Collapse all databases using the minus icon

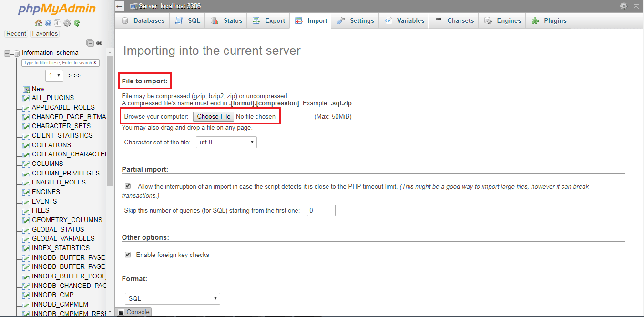[90, 43]
